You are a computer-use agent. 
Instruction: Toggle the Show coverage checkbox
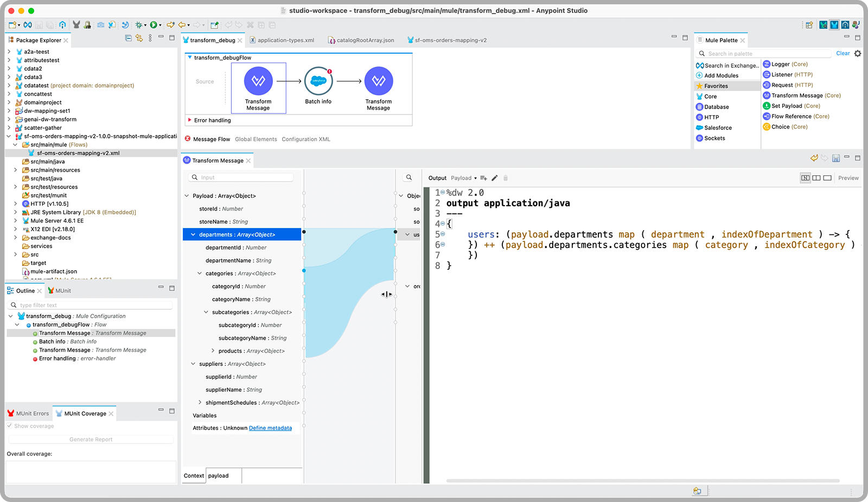tap(10, 426)
